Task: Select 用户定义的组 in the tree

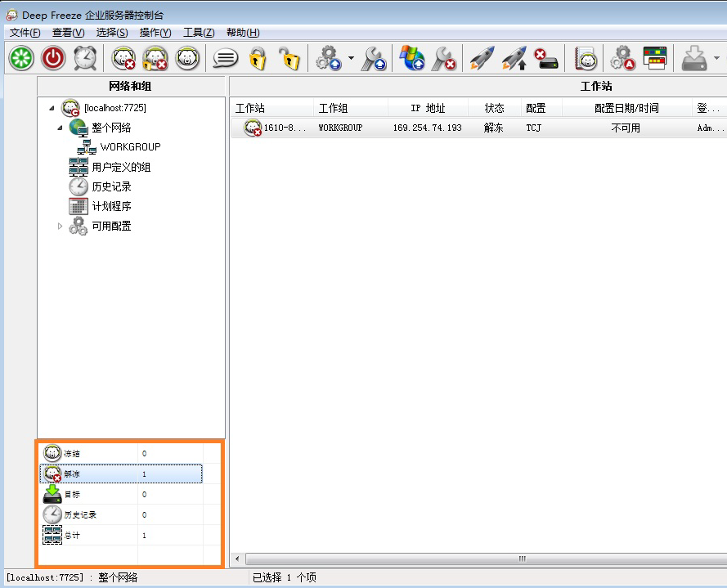Action: pyautogui.click(x=121, y=167)
